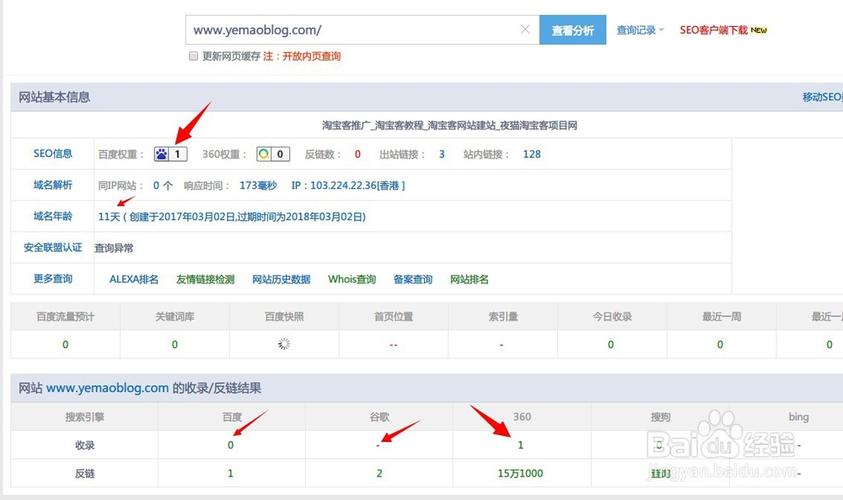This screenshot has height=500, width=843.
Task: Click the loading spinner under 百度快照
Action: click(284, 344)
